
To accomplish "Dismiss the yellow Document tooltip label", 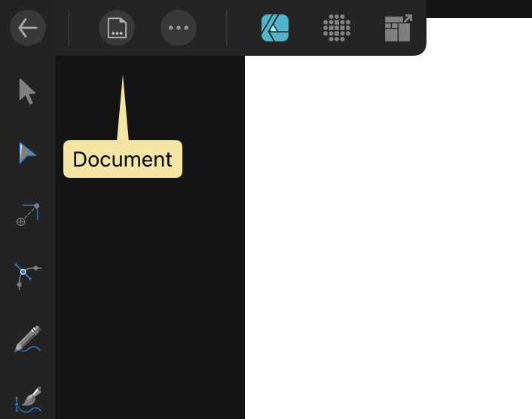I will (123, 159).
